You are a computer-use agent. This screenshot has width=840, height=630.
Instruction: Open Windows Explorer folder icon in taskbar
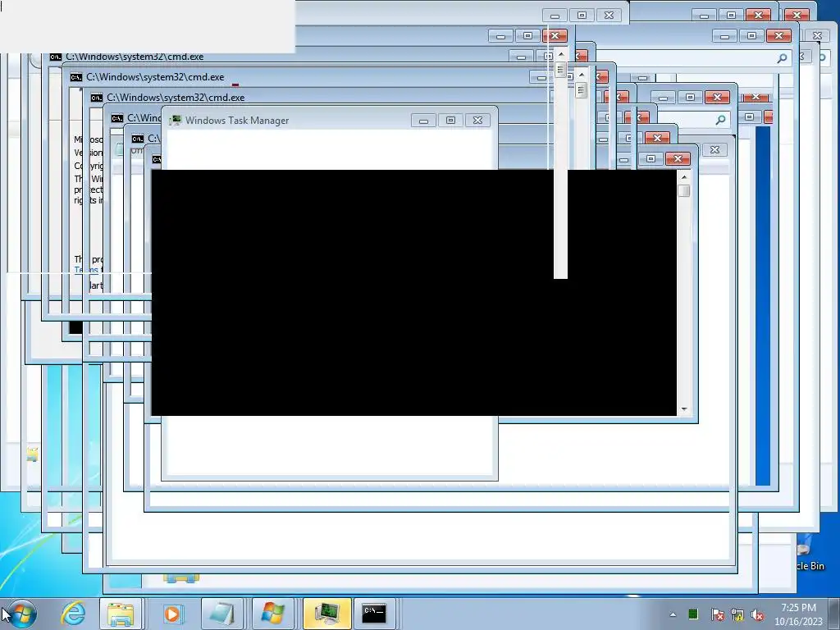coord(121,614)
